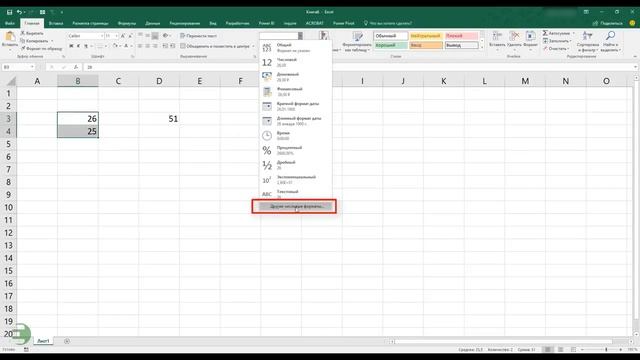The image size is (640, 360).
Task: Switch to the Data (Данные) tab
Action: (153, 23)
